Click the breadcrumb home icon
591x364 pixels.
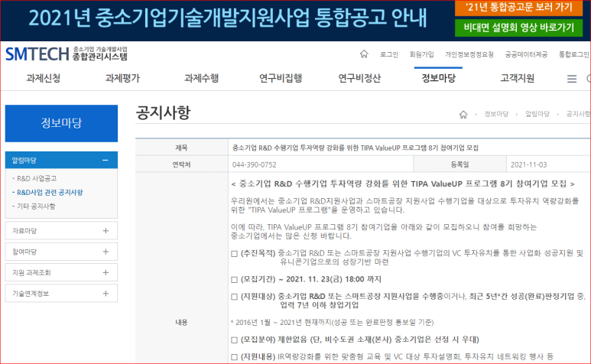[463, 114]
